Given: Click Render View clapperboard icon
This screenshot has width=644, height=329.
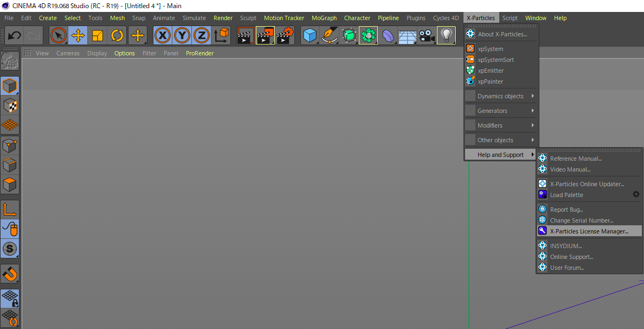Looking at the screenshot, I should tap(246, 35).
